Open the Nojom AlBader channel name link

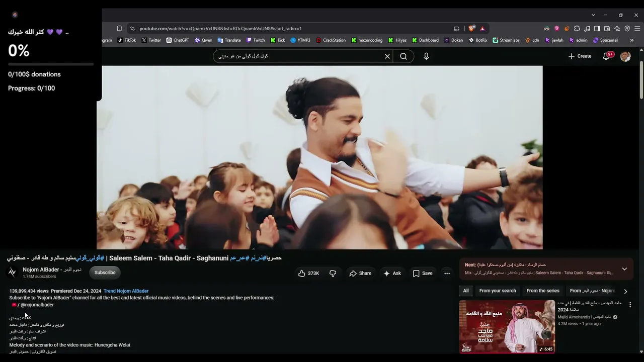click(x=52, y=269)
